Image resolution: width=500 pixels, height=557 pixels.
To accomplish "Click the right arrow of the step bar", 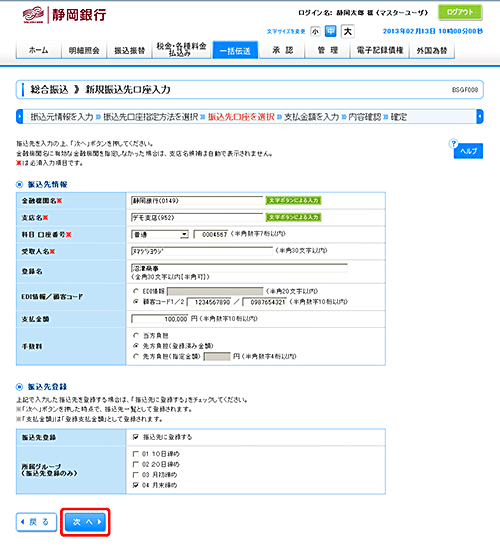I will click(x=480, y=117).
